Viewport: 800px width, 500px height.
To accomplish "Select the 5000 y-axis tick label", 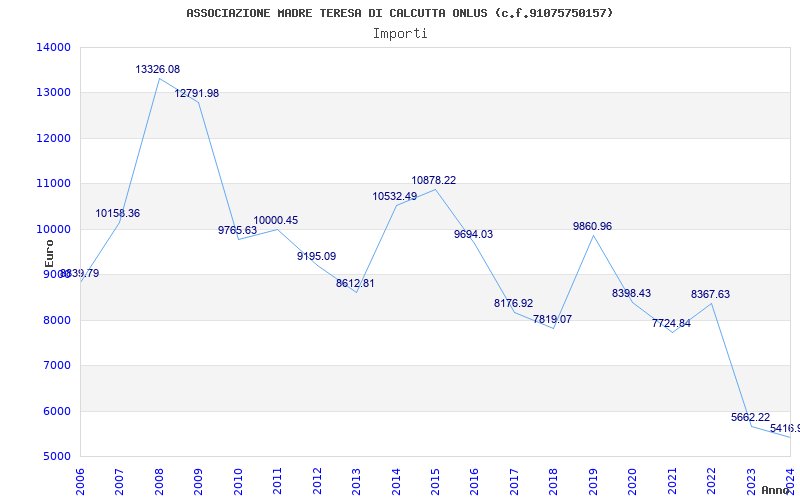I will (x=57, y=457).
